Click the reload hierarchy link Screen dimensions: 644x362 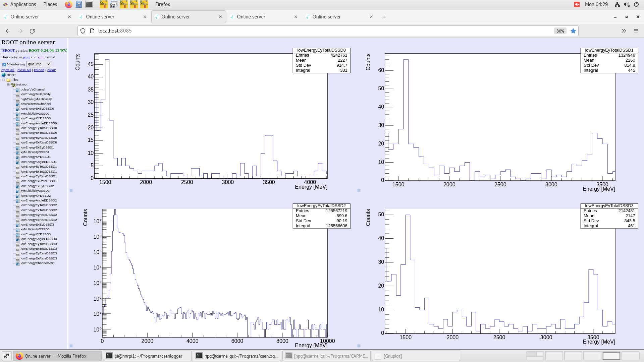coord(39,70)
